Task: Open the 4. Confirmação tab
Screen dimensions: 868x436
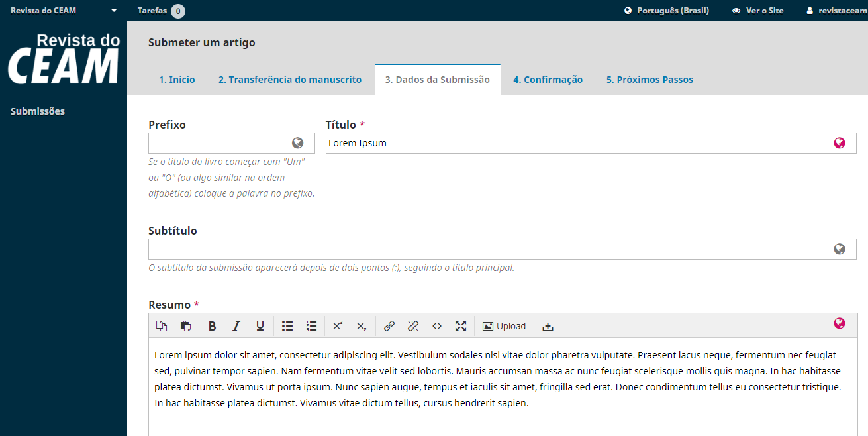Action: [548, 80]
